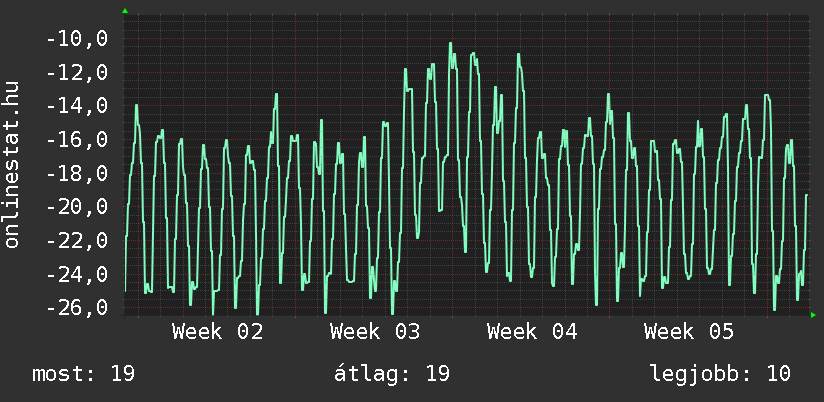Click the vertical onlinestat.hu label

point(13,166)
